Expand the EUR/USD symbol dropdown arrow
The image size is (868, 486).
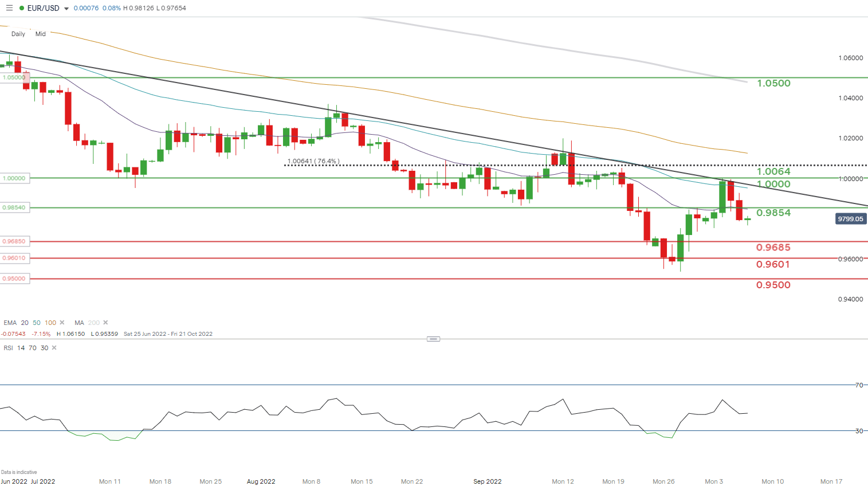(66, 9)
